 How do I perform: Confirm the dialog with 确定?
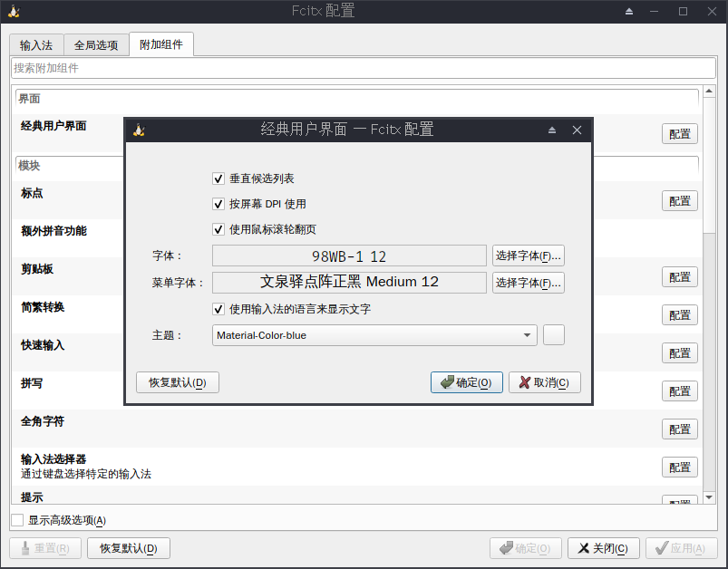pos(467,382)
